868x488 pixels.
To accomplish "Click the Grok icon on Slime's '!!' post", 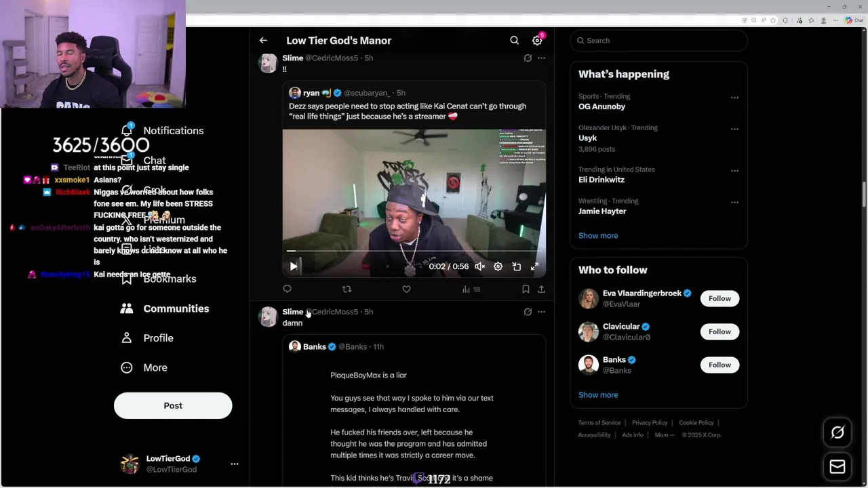I will [x=528, y=58].
